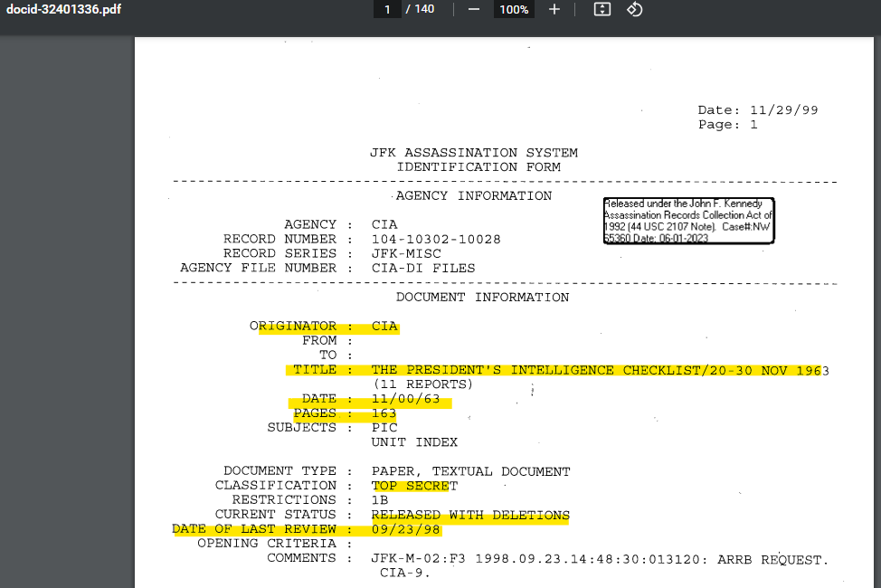
Task: Click the highlighted pages value 163
Action: coord(384,413)
